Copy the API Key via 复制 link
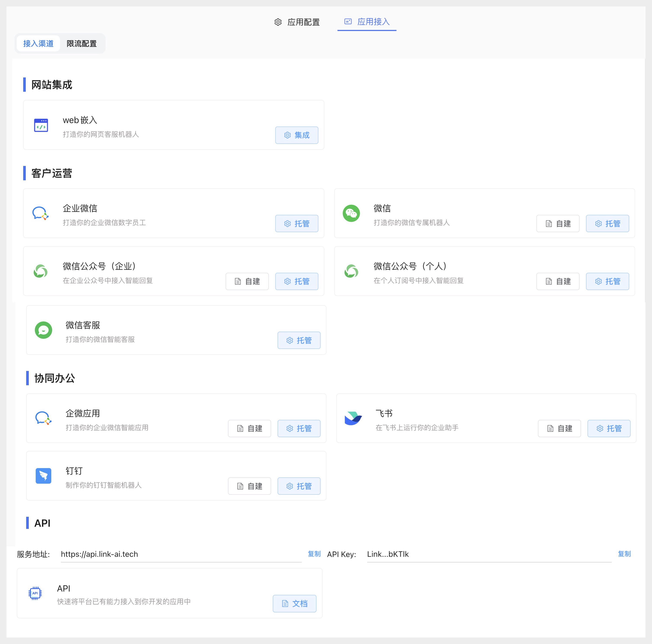This screenshot has width=652, height=644. pos(624,554)
